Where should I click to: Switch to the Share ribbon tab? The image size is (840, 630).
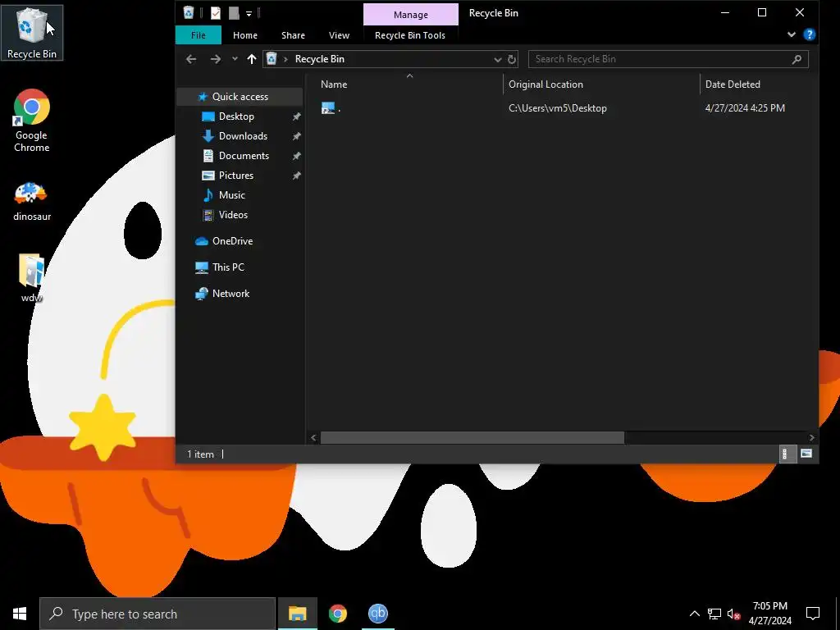click(x=293, y=35)
